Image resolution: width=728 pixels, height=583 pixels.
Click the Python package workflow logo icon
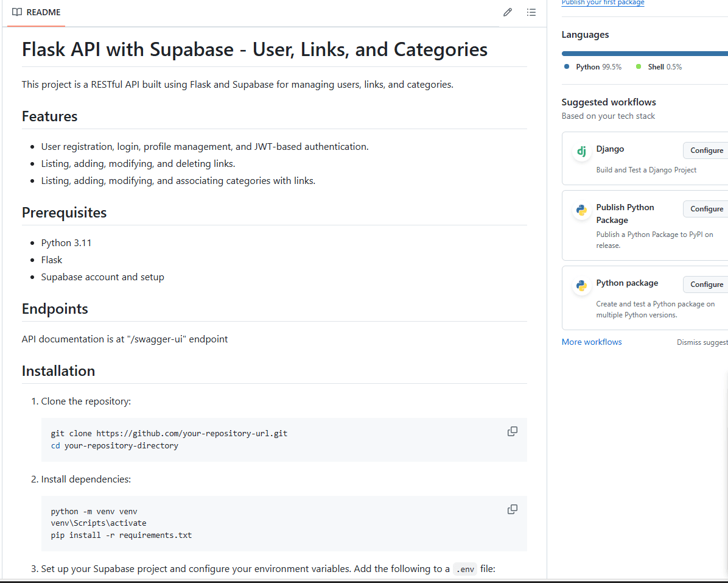click(581, 286)
